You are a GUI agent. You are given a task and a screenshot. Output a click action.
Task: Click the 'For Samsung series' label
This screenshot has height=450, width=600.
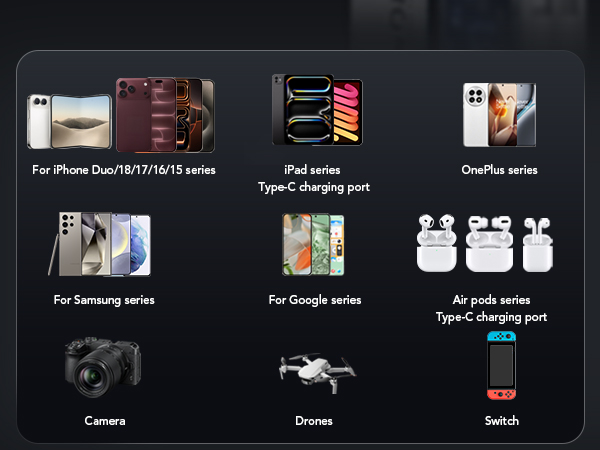[104, 300]
